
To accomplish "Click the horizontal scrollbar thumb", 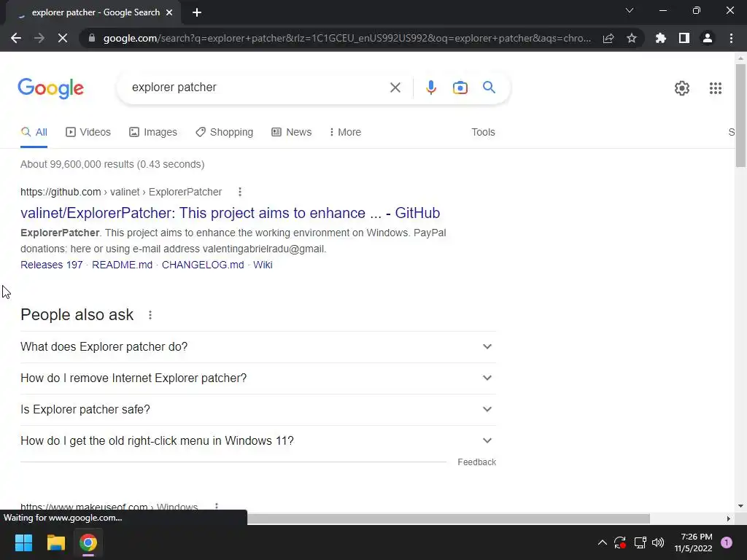I will point(449,518).
